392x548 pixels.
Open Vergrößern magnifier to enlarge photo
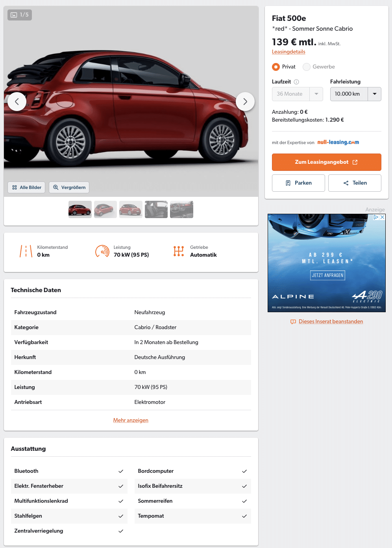pos(69,187)
